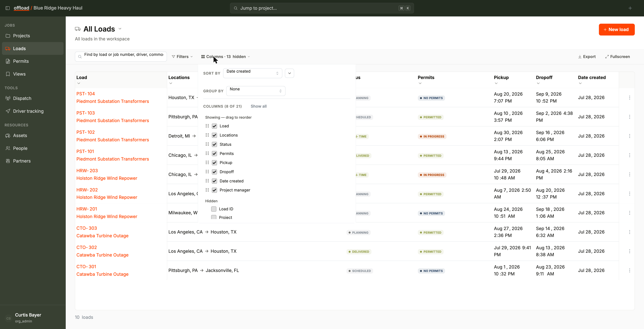
Task: Open the Group By None dropdown
Action: tap(255, 91)
